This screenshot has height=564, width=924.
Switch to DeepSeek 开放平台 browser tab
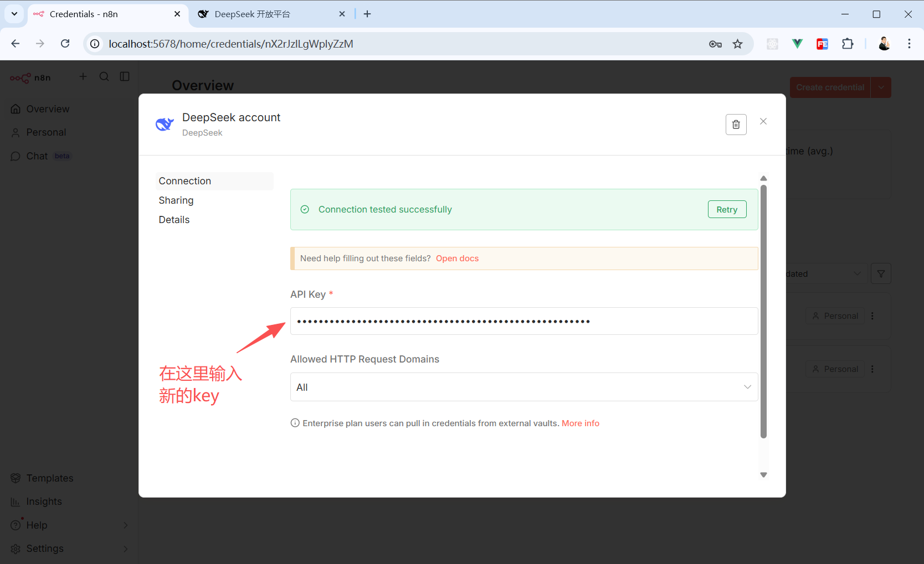[x=265, y=14]
